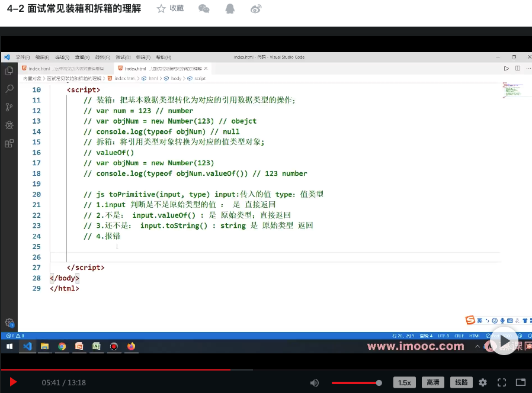Open the Explorer view in activity bar
The width and height of the screenshot is (532, 393).
[x=9, y=71]
